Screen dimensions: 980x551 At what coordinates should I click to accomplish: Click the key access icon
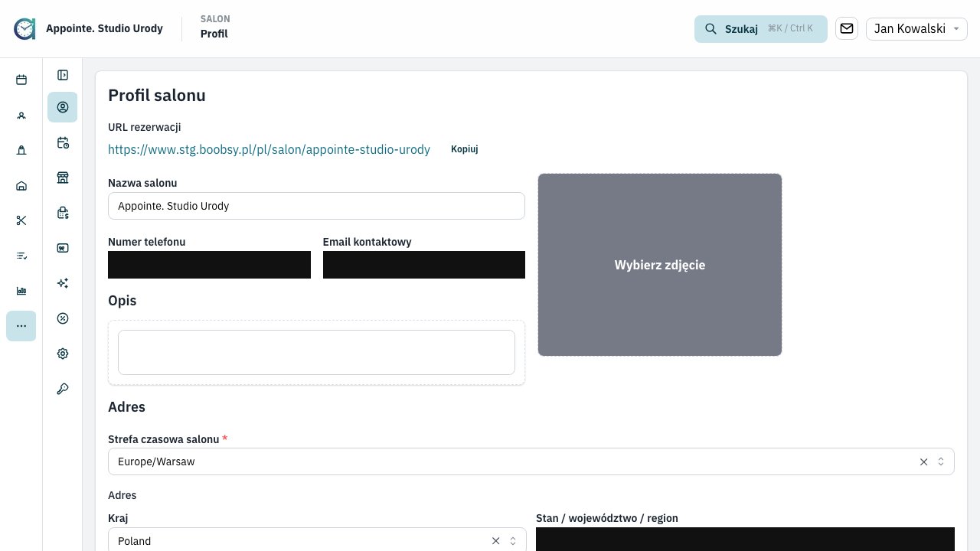pos(63,389)
